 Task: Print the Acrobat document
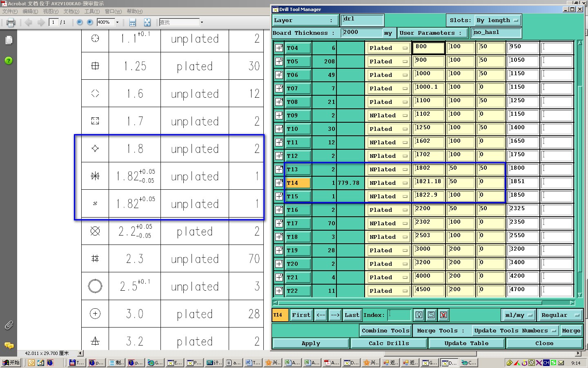click(11, 22)
